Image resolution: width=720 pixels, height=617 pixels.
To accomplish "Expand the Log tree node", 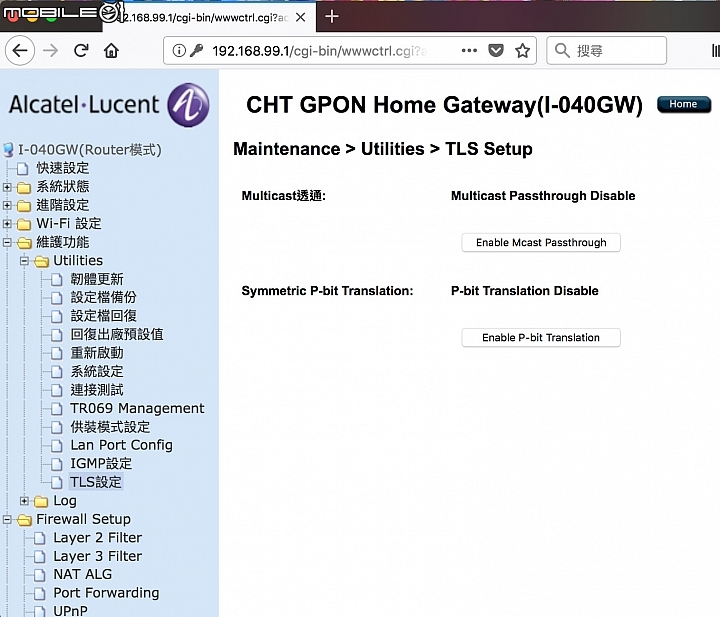I will 24,500.
